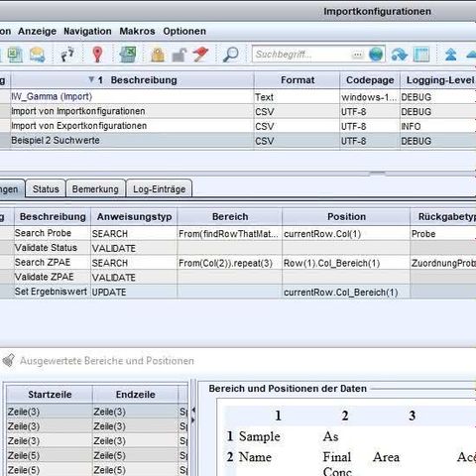
Task: Click the blue refresh arrow icon
Action: point(400,55)
